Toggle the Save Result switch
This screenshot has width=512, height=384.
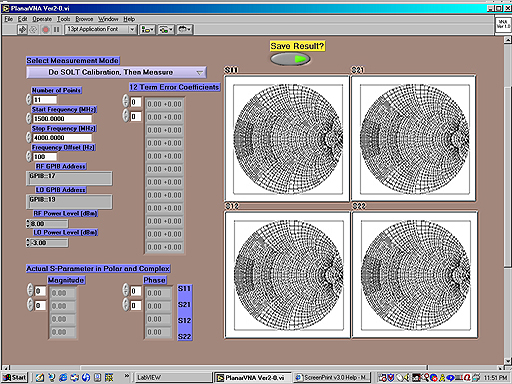(x=290, y=59)
